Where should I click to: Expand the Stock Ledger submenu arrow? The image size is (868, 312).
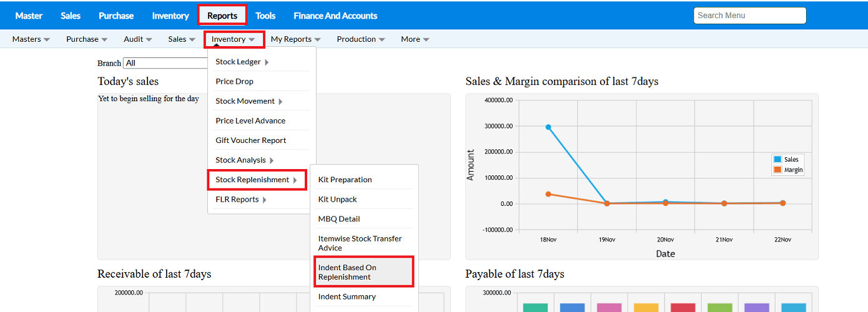pyautogui.click(x=267, y=62)
